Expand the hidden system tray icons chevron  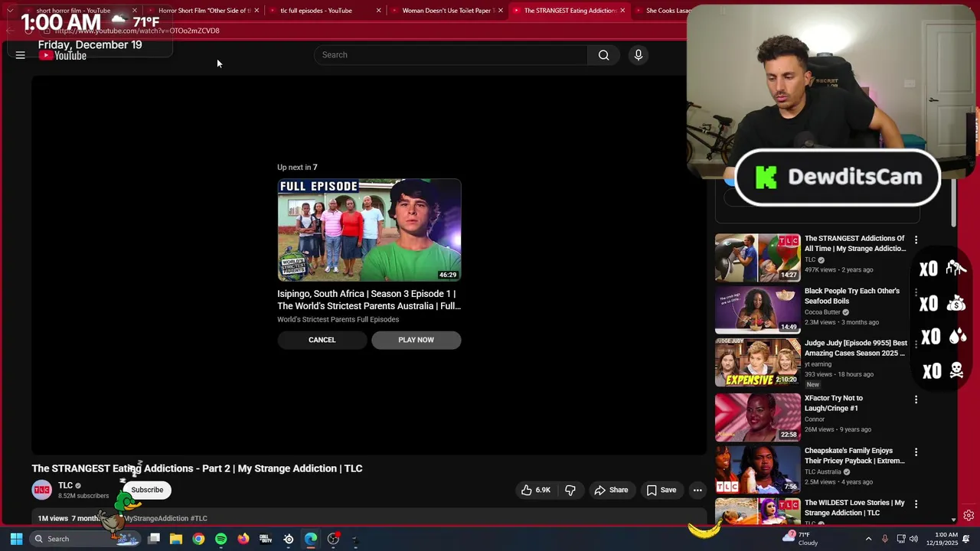tap(868, 539)
